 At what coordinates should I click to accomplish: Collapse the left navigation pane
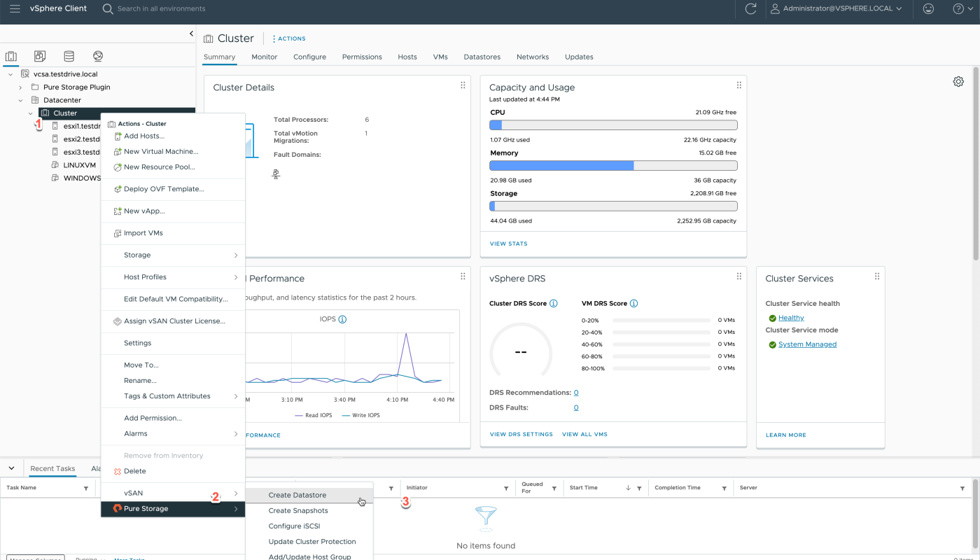[x=191, y=34]
